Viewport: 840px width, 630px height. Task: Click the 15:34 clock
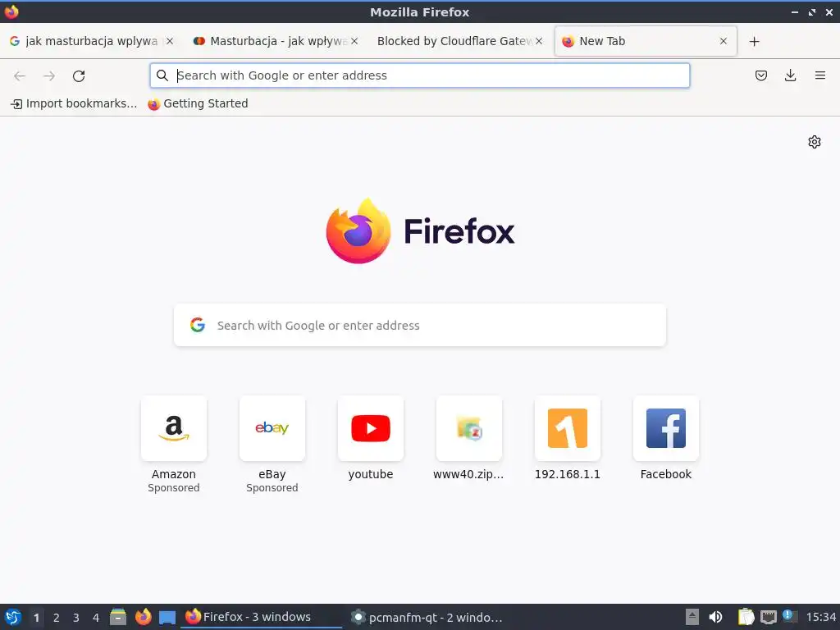820,617
